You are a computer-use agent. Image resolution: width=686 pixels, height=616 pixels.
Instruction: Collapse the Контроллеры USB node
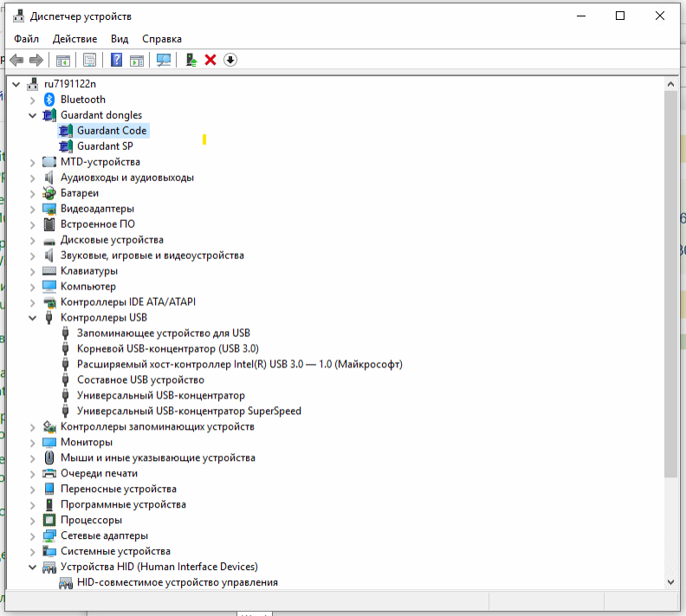pos(33,318)
